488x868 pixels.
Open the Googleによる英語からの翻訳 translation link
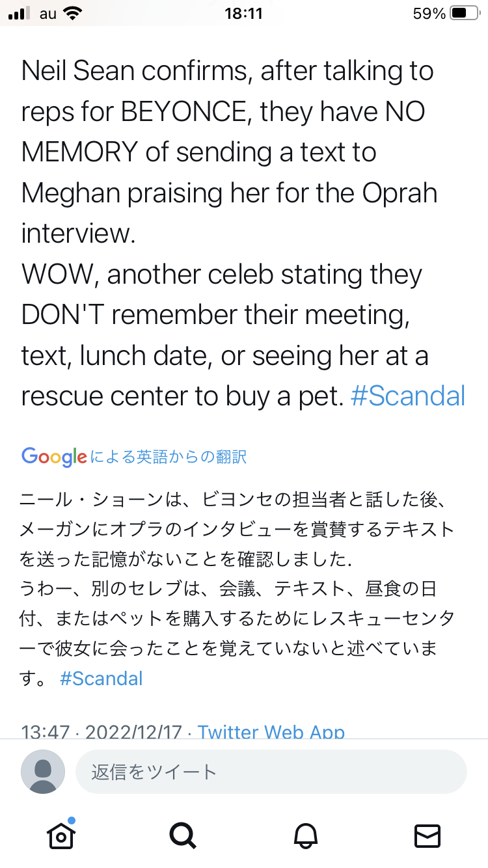[x=133, y=456]
